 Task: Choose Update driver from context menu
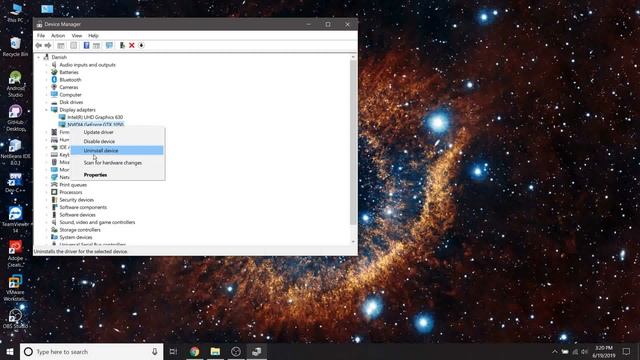coord(117,132)
